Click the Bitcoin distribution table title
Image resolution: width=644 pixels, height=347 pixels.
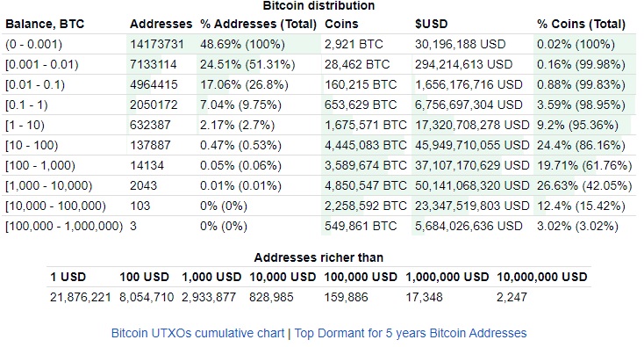pos(318,6)
